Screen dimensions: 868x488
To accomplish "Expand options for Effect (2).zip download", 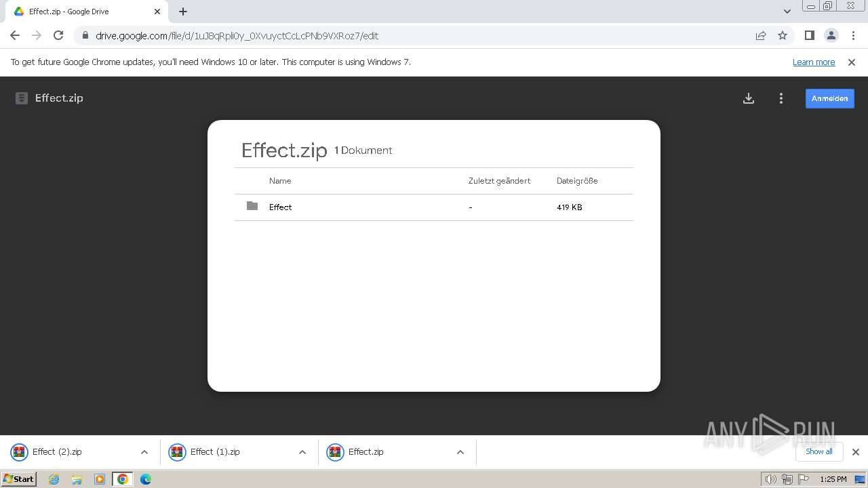I will (144, 452).
